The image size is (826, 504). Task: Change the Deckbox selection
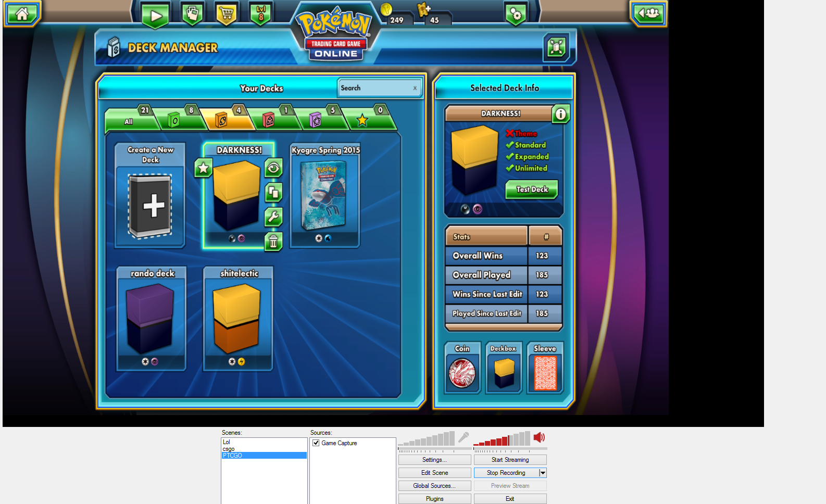tap(504, 367)
